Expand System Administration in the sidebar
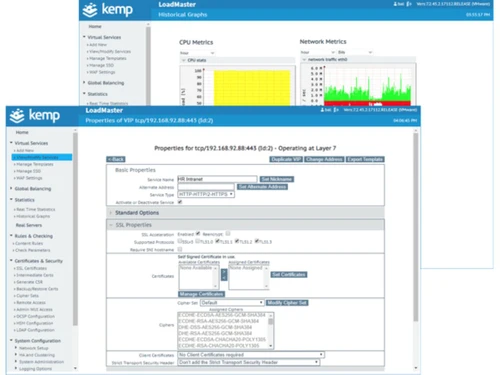The height and width of the screenshot is (375, 500). pyautogui.click(x=39, y=362)
